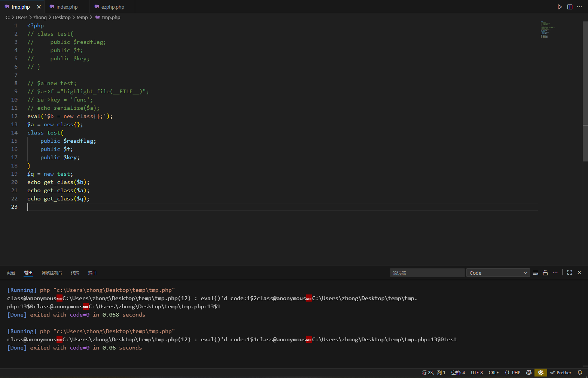Split the editor to the right
588x378 pixels.
pos(570,7)
